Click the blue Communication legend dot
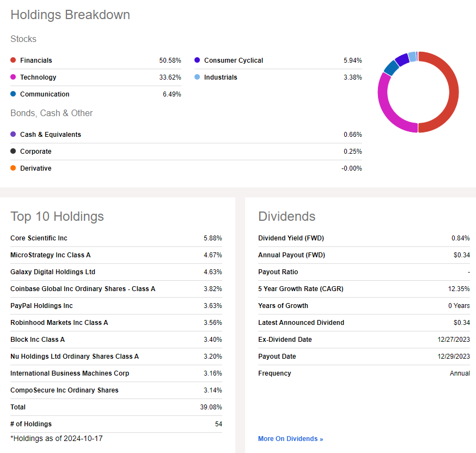 click(x=13, y=94)
